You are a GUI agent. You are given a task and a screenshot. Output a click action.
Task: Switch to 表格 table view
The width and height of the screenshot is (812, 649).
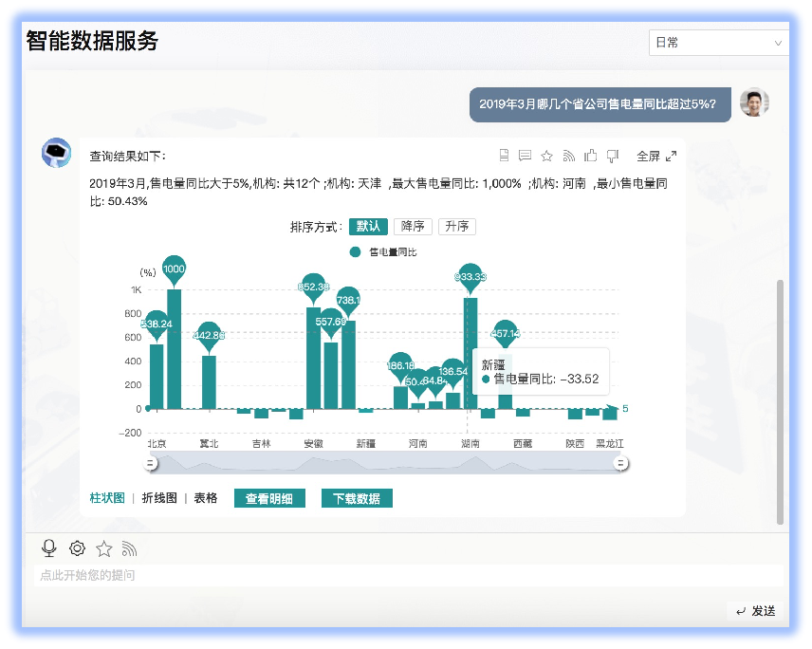[x=206, y=498]
